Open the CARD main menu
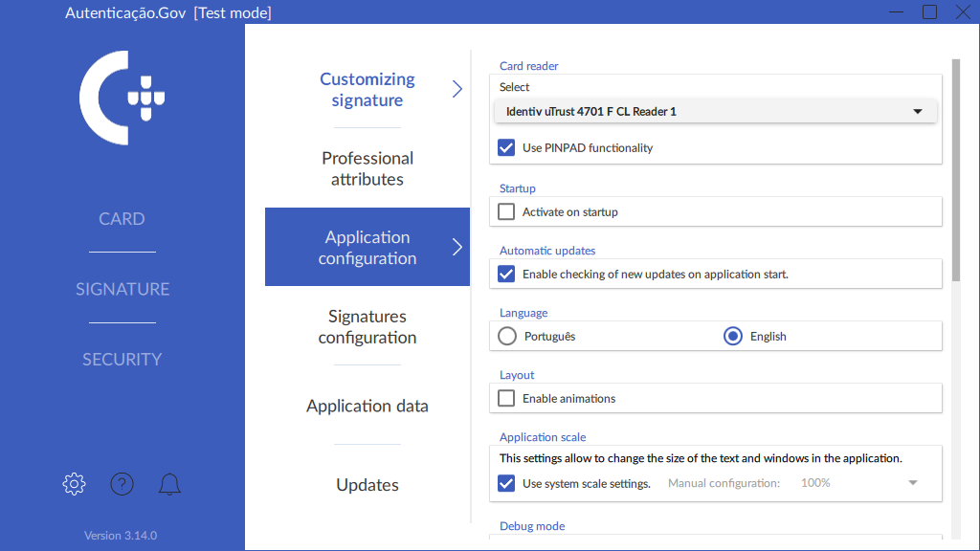The height and width of the screenshot is (551, 980). pyautogui.click(x=122, y=219)
